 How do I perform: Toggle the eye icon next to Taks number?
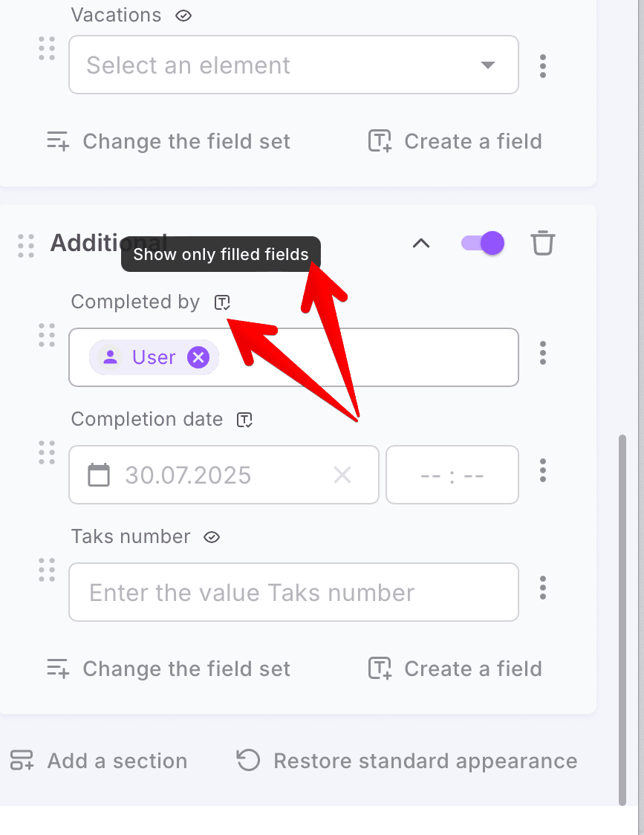[212, 537]
